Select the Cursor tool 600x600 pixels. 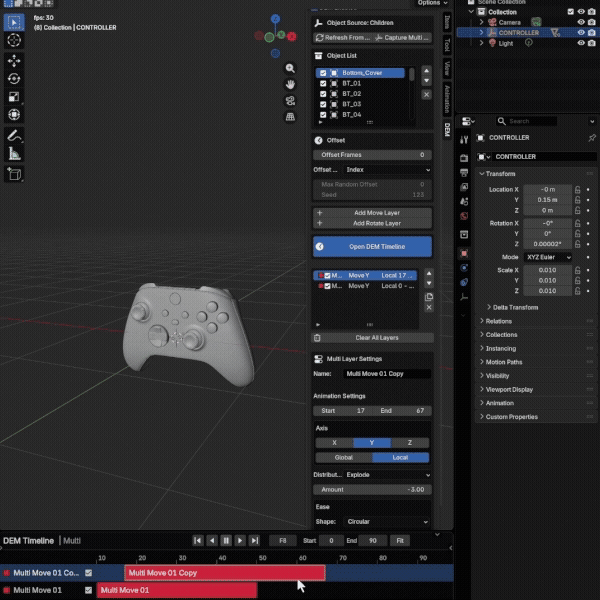coord(14,40)
